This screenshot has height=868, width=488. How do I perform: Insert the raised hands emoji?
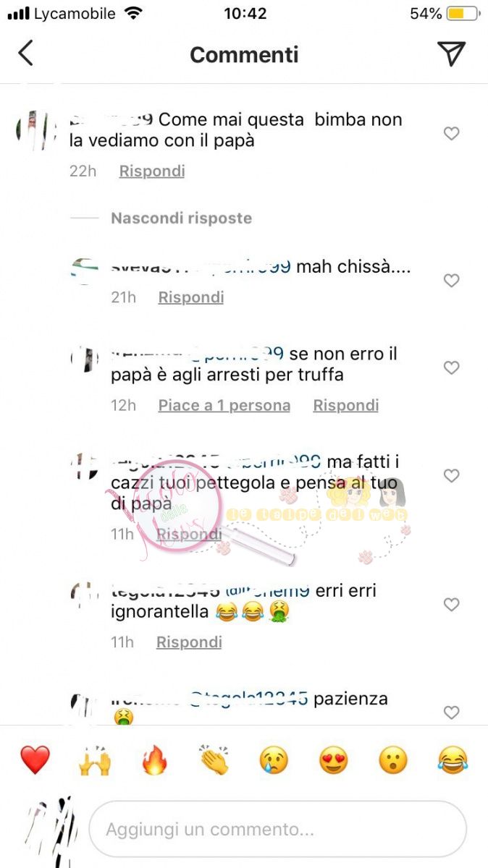pyautogui.click(x=95, y=760)
